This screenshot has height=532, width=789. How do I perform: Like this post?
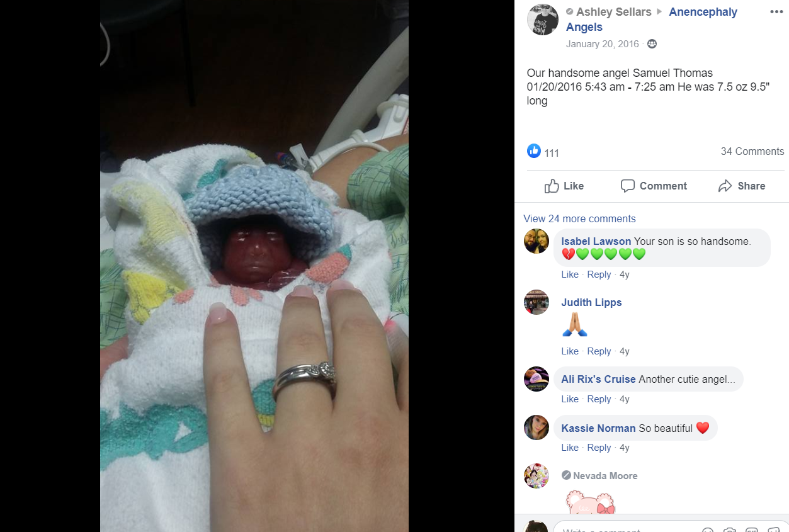click(x=564, y=186)
